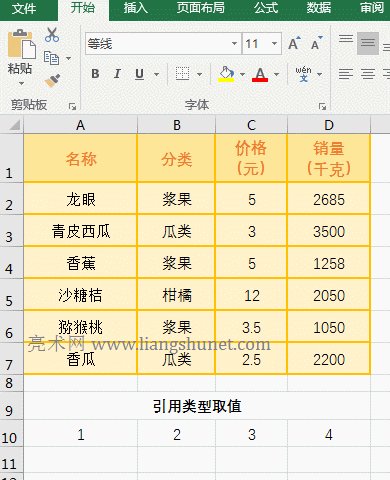Apply borders using the border icon
390x480 pixels.
pyautogui.click(x=182, y=74)
